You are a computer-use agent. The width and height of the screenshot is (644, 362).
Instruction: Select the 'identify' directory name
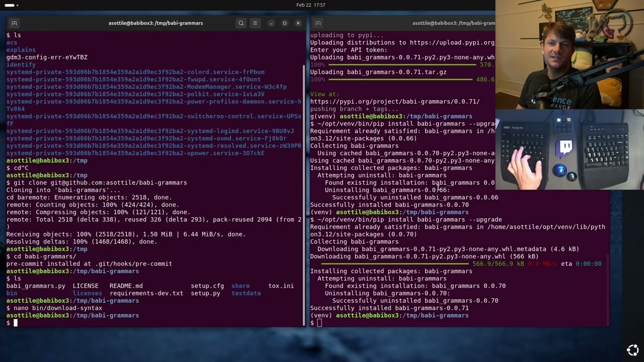[21, 65]
